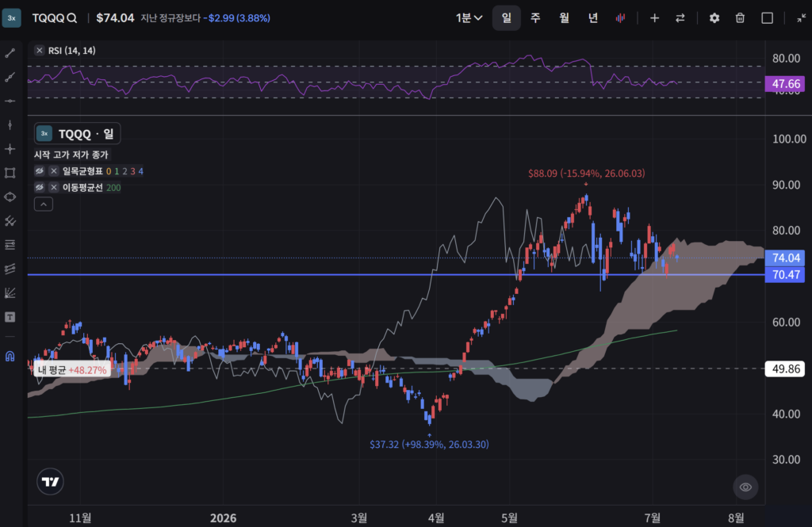812x527 pixels.
Task: Switch to the 주 weekly timeframe tab
Action: point(535,18)
